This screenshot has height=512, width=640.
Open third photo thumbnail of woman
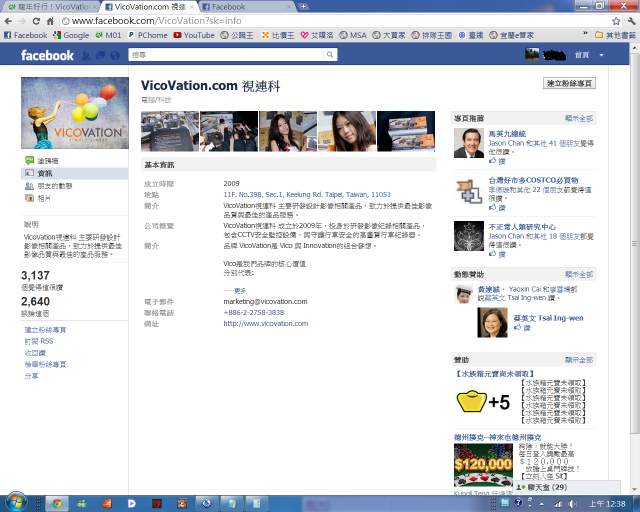coord(288,131)
